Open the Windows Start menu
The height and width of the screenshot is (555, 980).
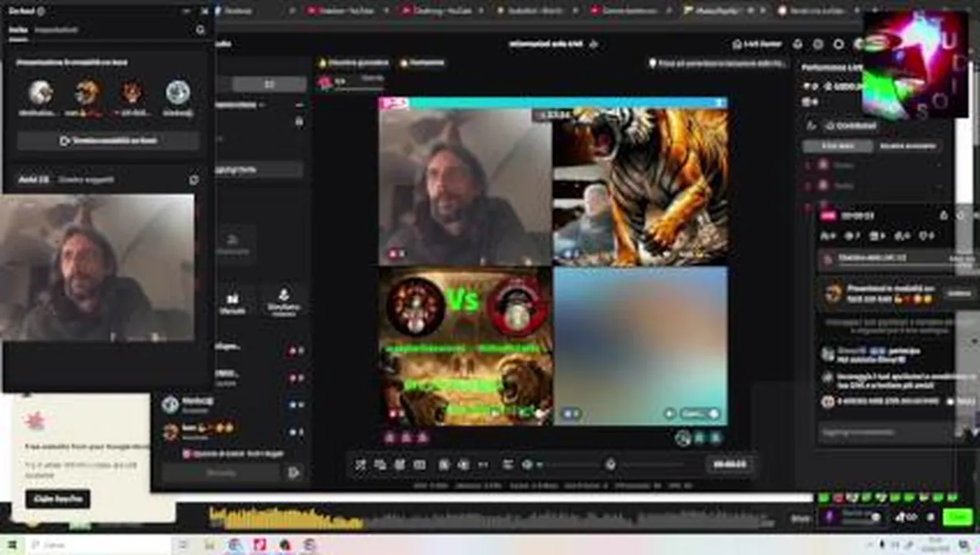point(12,545)
